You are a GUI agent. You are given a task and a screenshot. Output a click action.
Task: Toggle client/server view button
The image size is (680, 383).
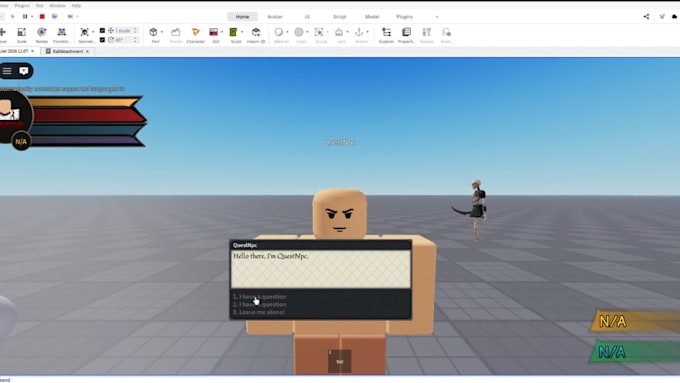click(x=55, y=16)
